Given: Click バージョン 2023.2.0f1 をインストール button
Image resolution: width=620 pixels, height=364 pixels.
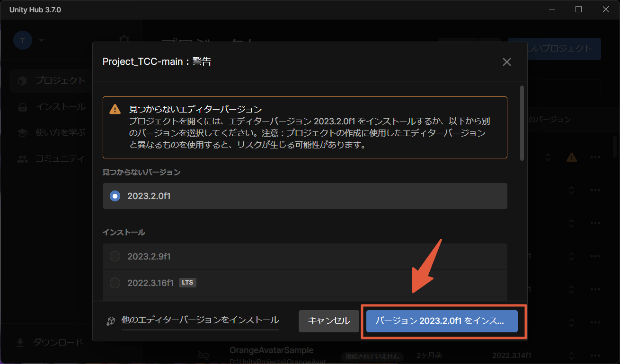Looking at the screenshot, I should pyautogui.click(x=442, y=321).
